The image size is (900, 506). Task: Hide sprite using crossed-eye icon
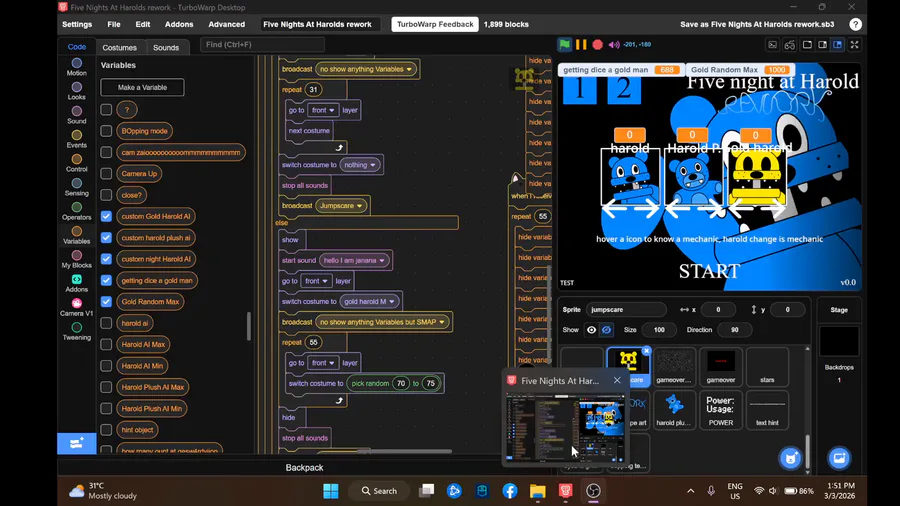(x=606, y=330)
